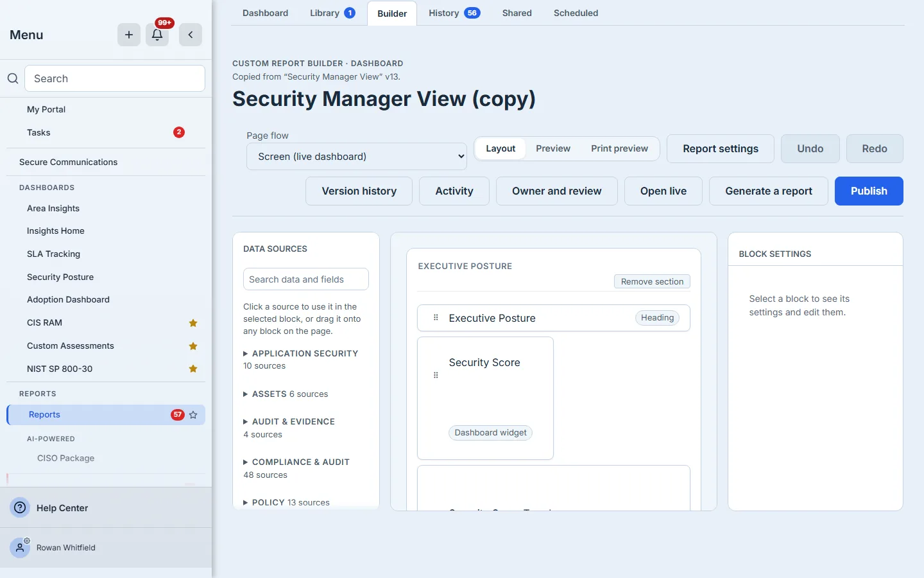Select the Security Score dashboard widget block
The height and width of the screenshot is (578, 924).
click(x=485, y=398)
